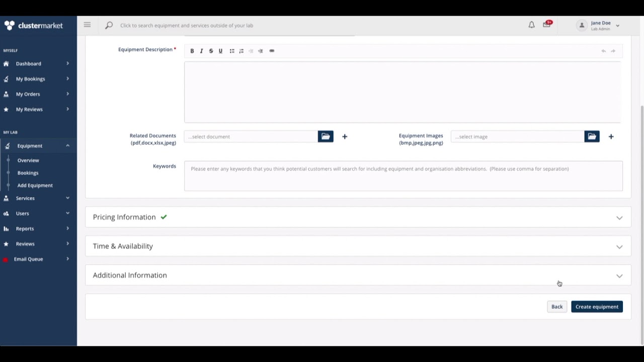
Task: Redo edit in description editor
Action: pyautogui.click(x=613, y=51)
